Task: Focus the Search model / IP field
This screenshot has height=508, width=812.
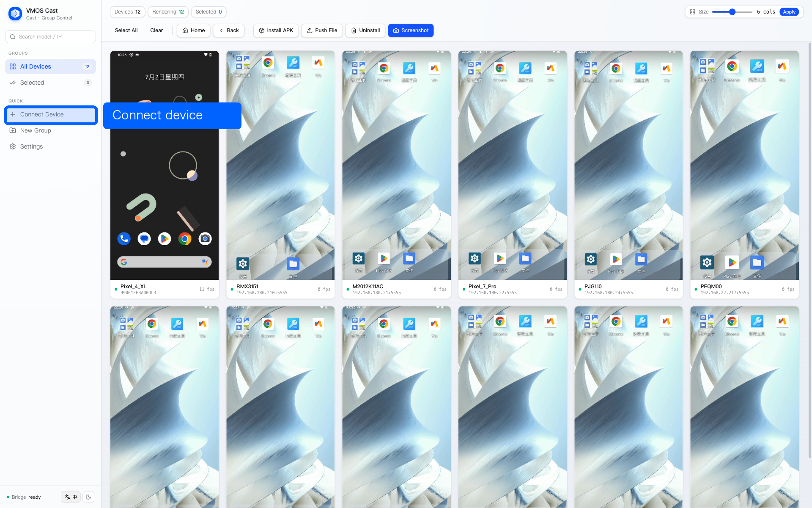Action: coord(50,37)
